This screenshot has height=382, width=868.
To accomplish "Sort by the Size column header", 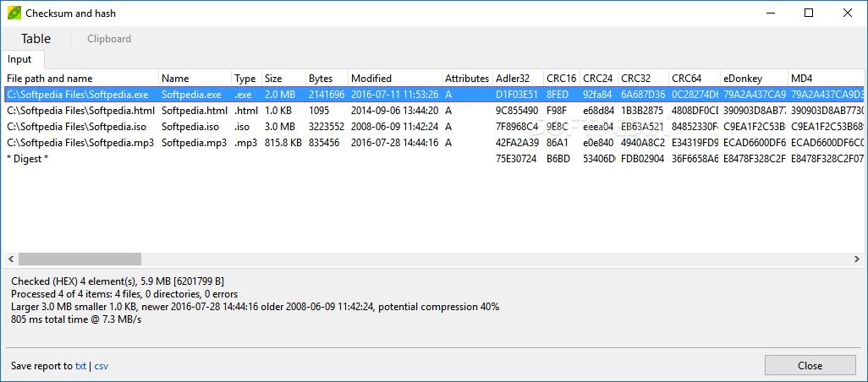I will pos(283,79).
